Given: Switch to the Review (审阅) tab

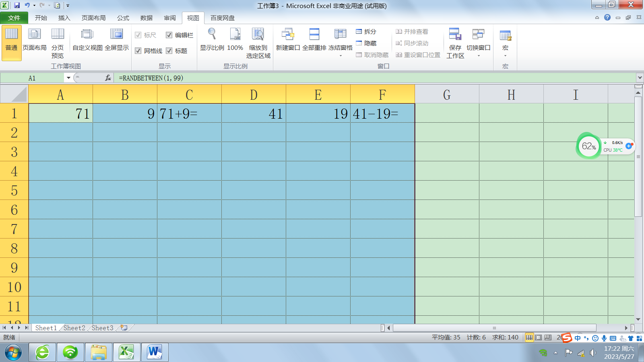Looking at the screenshot, I should [x=169, y=18].
